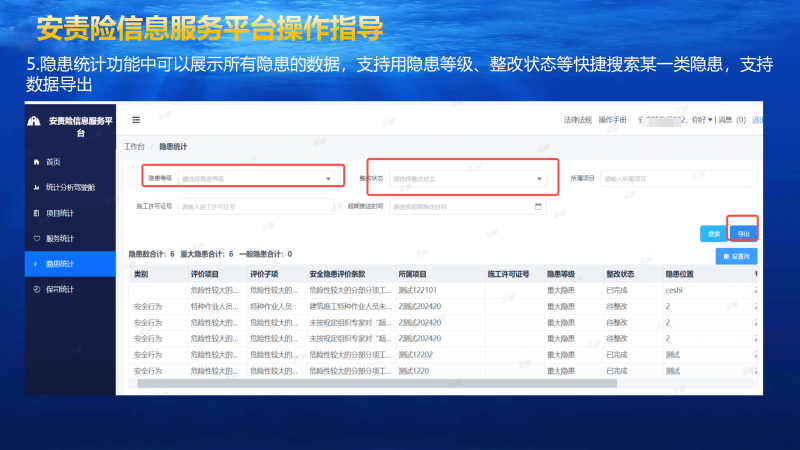Viewport: 800px width, 450px height.
Task: Click the hamburger menu collapse icon
Action: tap(136, 120)
